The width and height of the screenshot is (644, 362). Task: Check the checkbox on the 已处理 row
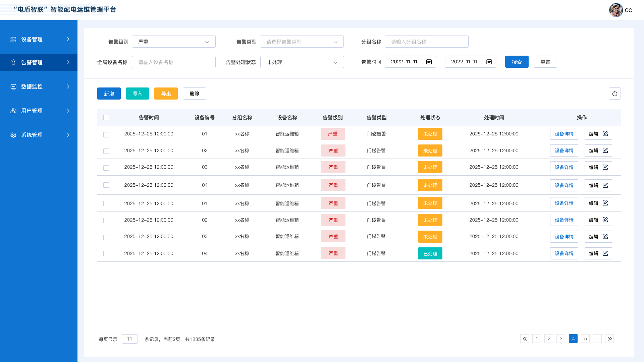click(x=106, y=253)
